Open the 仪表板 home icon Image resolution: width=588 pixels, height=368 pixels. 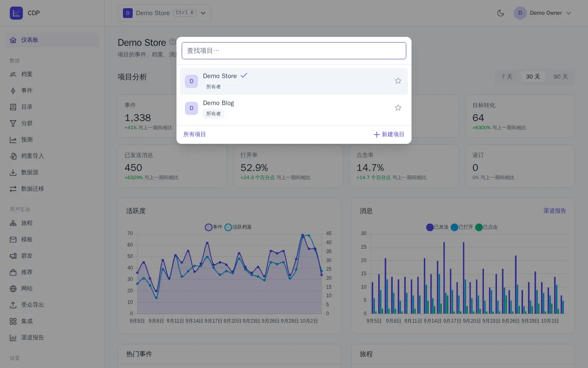13,40
